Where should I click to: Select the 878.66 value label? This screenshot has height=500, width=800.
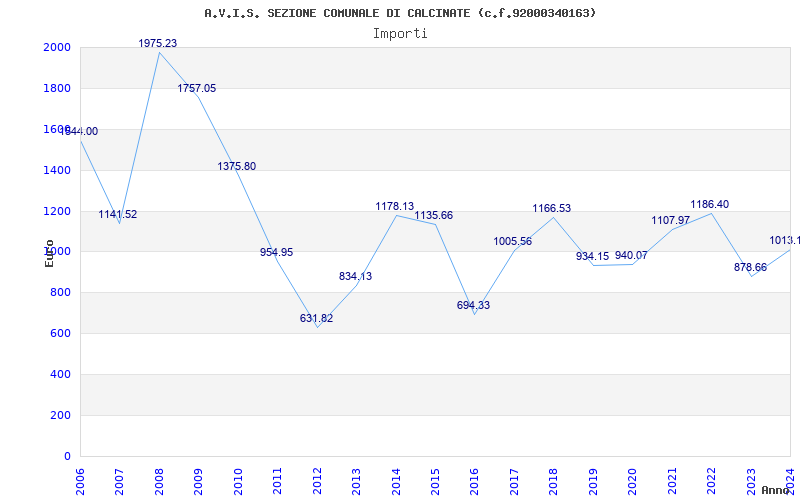[x=750, y=267]
